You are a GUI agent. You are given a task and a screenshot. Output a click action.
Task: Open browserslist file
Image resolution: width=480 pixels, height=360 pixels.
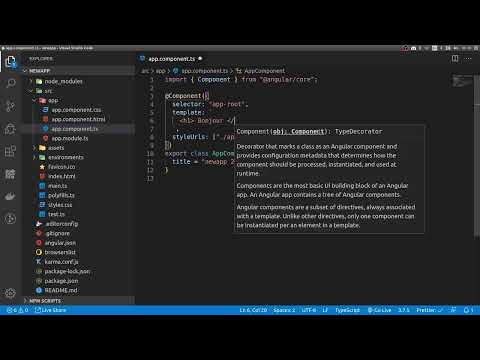pyautogui.click(x=60, y=252)
